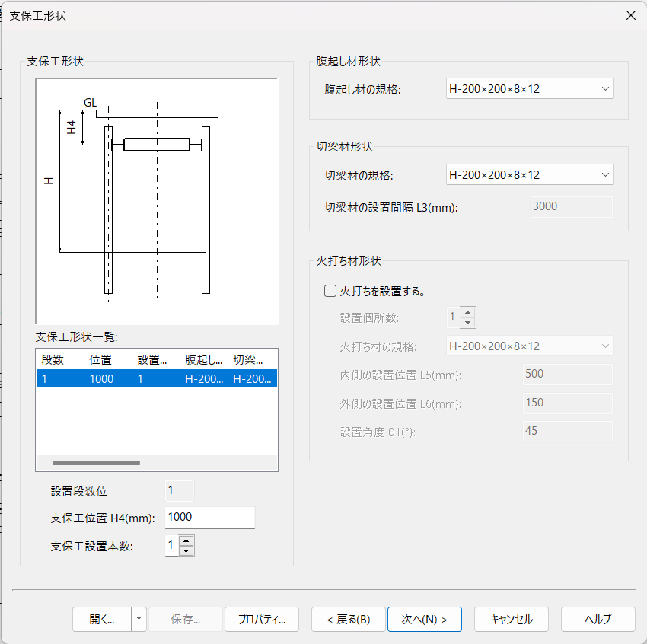This screenshot has height=644, width=647.
Task: Click the 腹起し... column header
Action: coord(204,359)
